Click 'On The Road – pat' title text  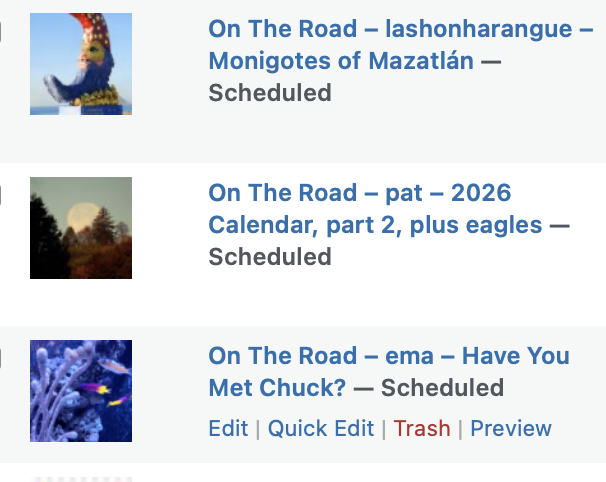pyautogui.click(x=294, y=192)
